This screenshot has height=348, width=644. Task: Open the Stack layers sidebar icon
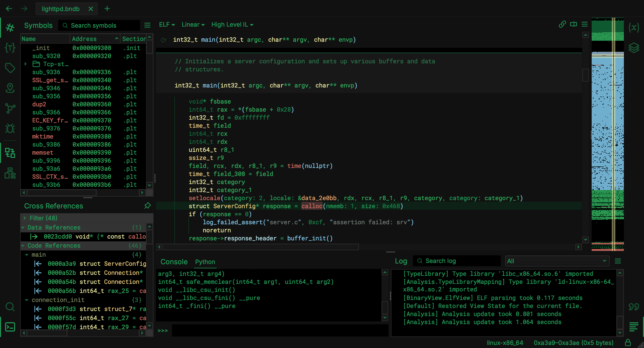click(633, 48)
